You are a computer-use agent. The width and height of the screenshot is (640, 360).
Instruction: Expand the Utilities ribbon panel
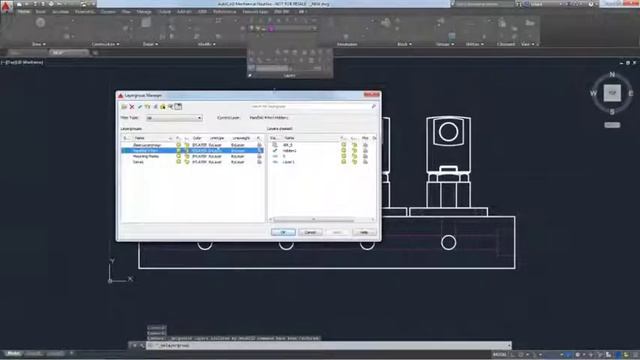click(475, 44)
